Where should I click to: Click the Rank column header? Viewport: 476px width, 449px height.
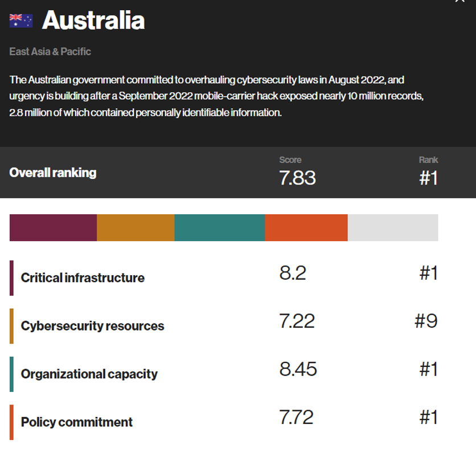click(x=428, y=160)
